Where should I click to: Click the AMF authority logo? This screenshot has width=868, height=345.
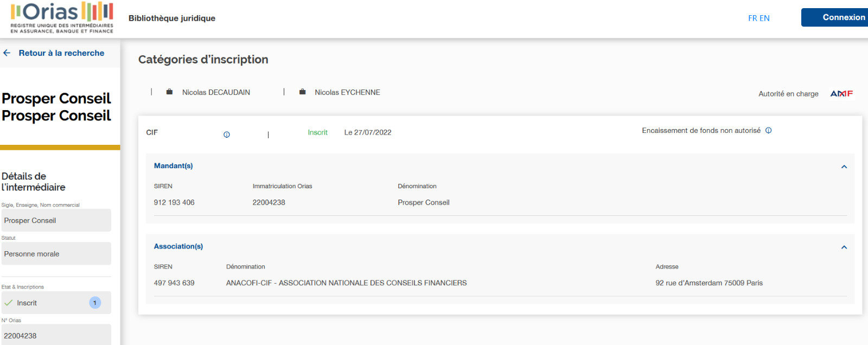coord(841,94)
